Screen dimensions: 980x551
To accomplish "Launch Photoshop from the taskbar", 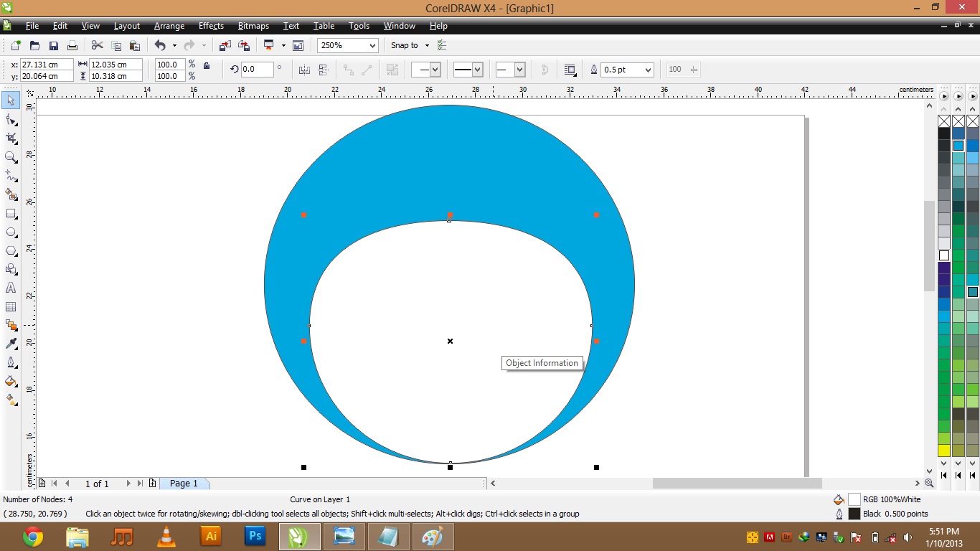I will (255, 536).
